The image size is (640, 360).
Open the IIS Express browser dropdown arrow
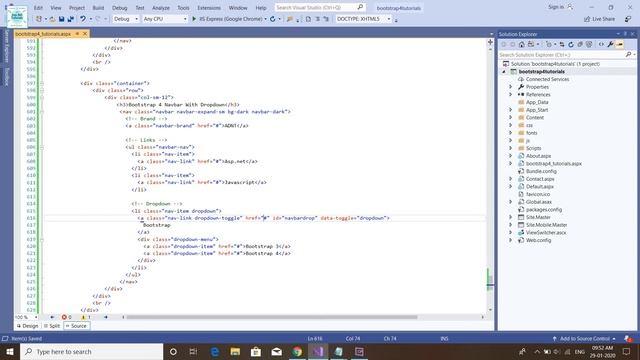click(265, 19)
